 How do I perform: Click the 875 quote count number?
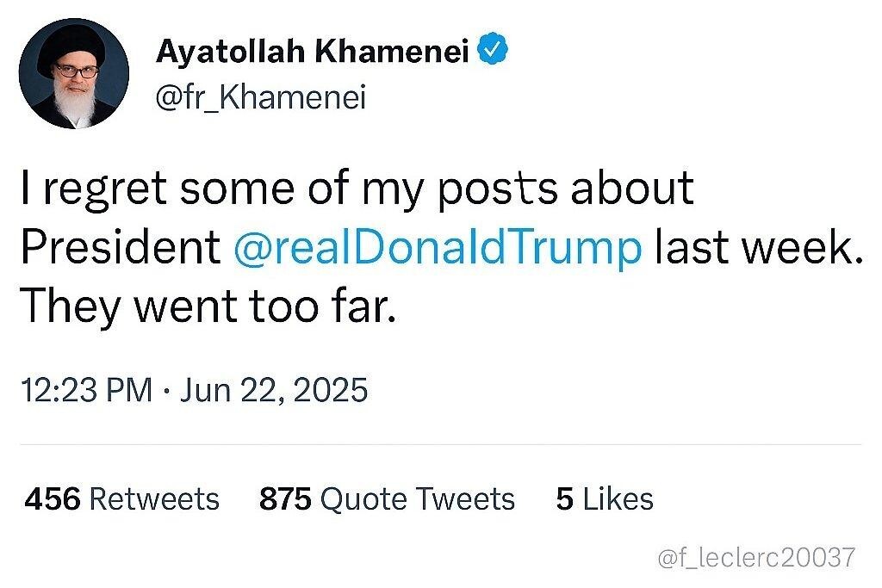pyautogui.click(x=285, y=498)
